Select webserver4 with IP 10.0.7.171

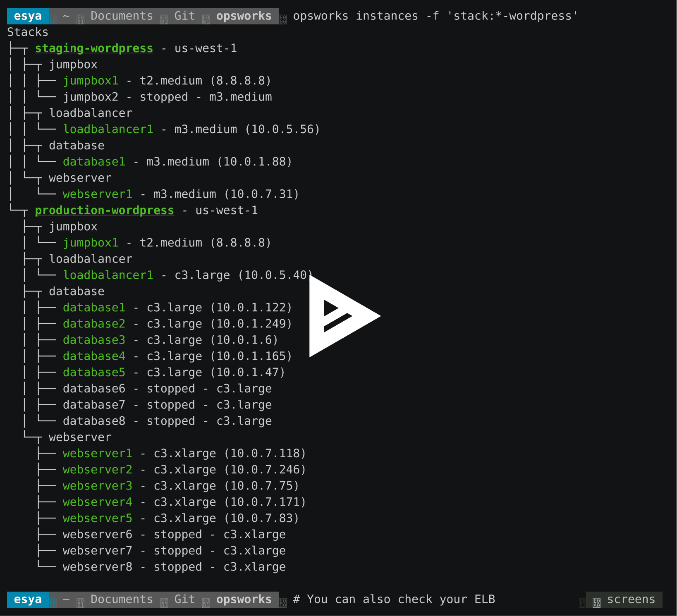pos(184,502)
